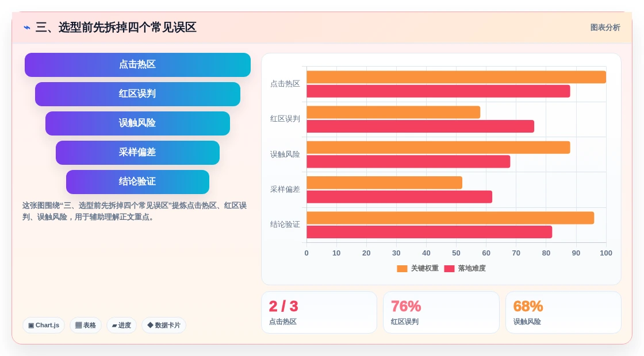This screenshot has width=644, height=356.
Task: Click the red 误触风险 bar
Action: point(408,161)
